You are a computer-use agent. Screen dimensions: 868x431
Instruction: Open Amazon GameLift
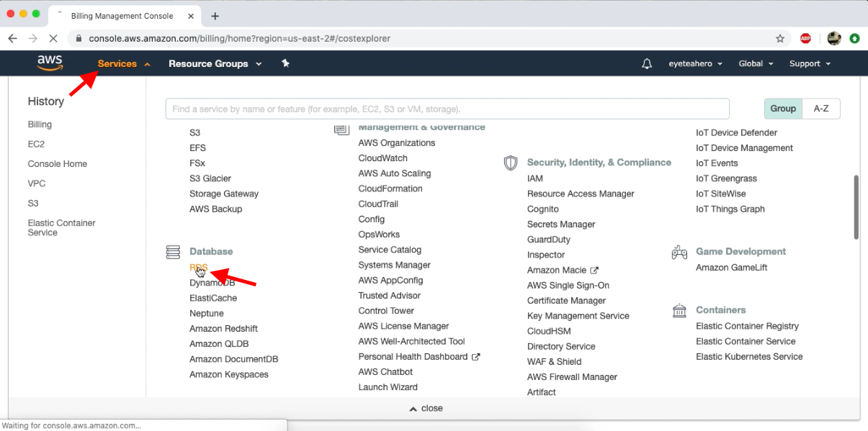(x=732, y=268)
